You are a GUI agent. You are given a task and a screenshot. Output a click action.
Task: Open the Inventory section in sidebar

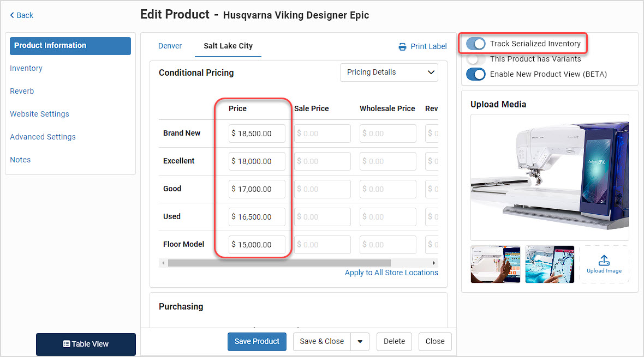(x=26, y=68)
